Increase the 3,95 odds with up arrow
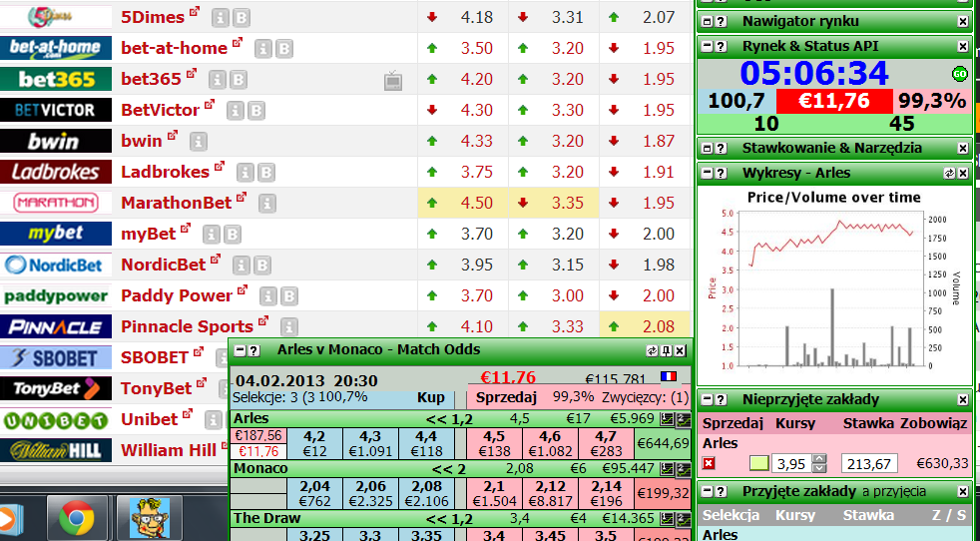980x541 pixels. click(x=819, y=459)
